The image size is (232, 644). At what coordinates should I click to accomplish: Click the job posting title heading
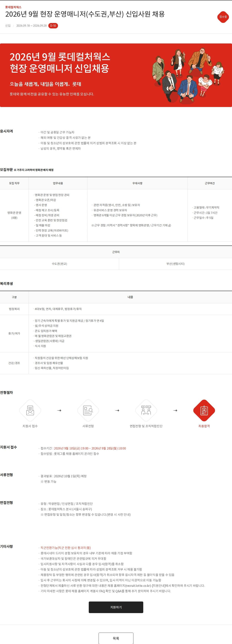85,14
